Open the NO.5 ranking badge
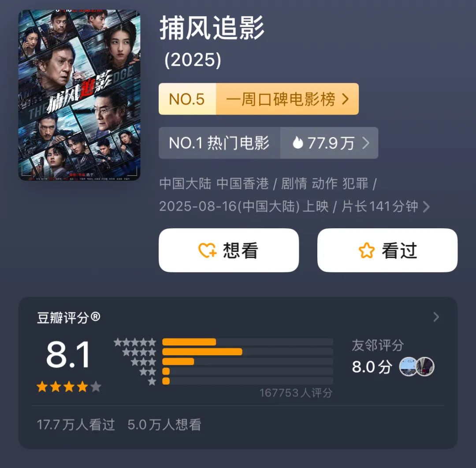The image size is (476, 468). [187, 99]
